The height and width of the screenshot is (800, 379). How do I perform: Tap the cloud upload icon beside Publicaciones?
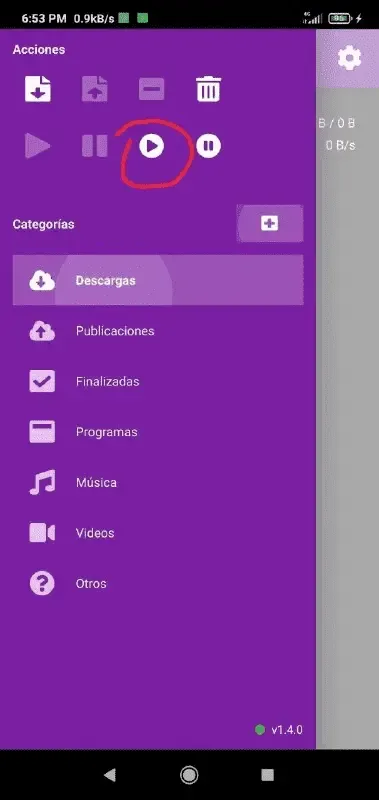pos(42,331)
